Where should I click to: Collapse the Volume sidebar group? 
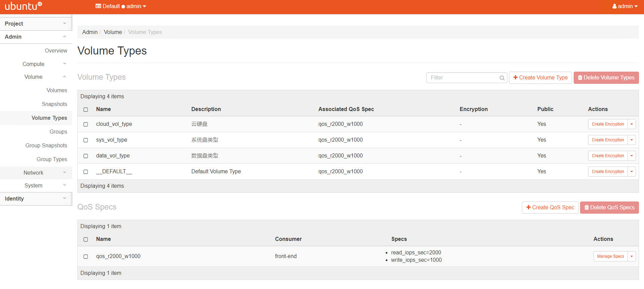click(x=36, y=77)
